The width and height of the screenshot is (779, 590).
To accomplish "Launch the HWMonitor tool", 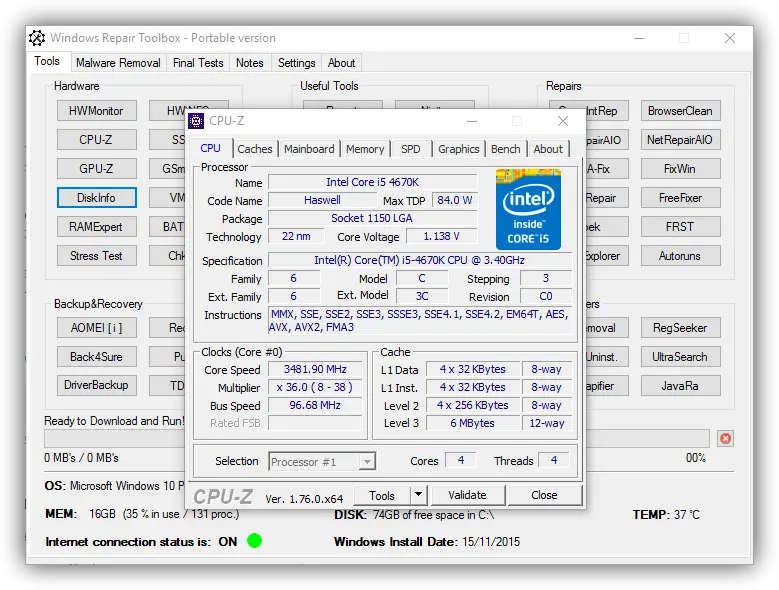I will pos(96,111).
